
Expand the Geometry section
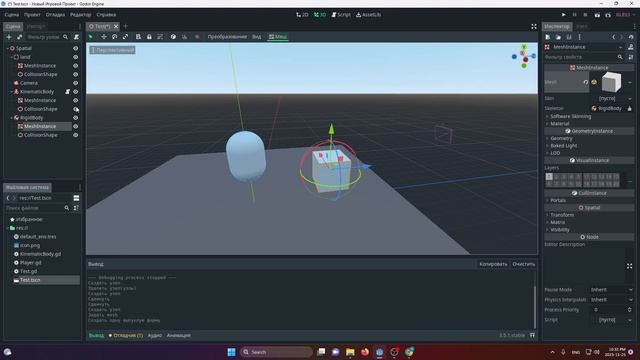coord(561,138)
